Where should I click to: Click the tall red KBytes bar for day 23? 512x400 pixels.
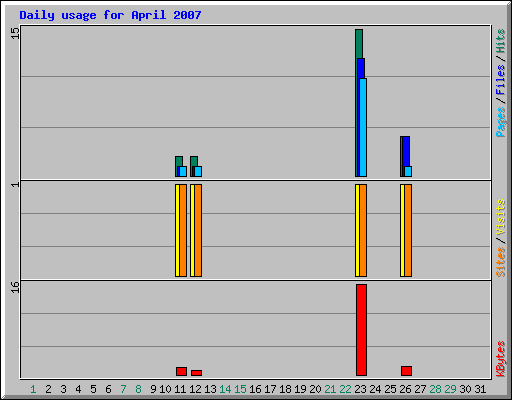coord(361,330)
